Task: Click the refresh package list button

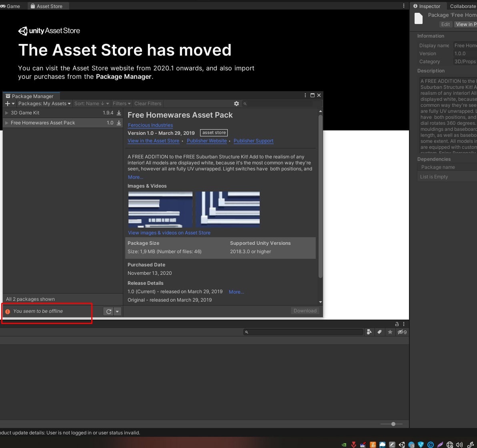Action: point(108,312)
